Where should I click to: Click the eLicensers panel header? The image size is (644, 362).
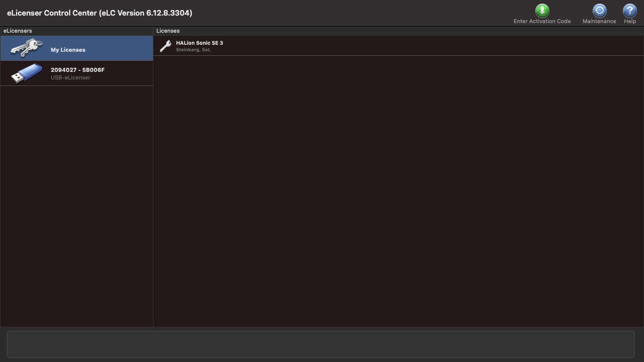coord(76,31)
